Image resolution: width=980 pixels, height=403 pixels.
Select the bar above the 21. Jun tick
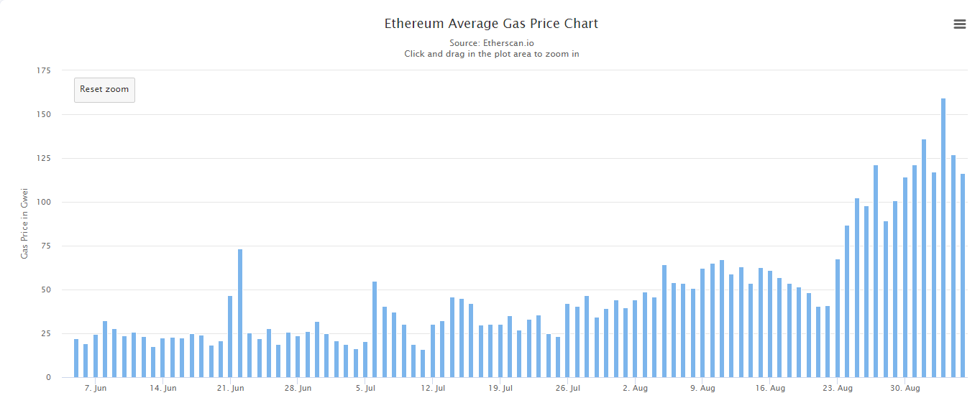point(230,336)
